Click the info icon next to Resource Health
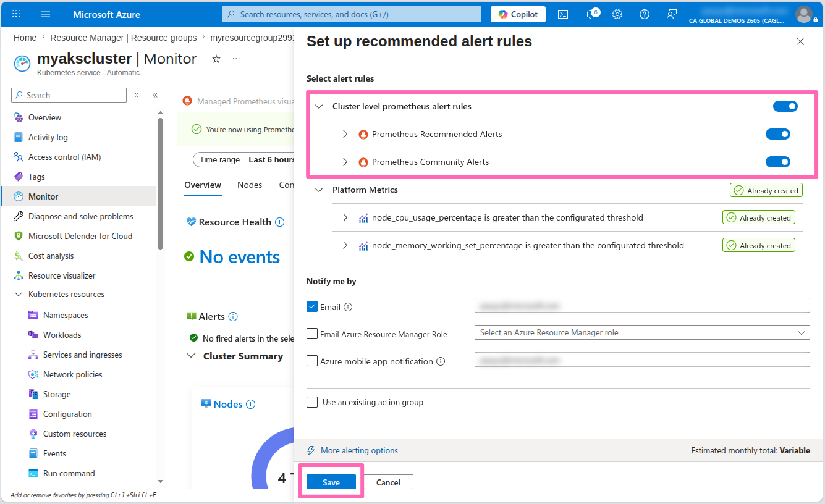 tap(280, 222)
